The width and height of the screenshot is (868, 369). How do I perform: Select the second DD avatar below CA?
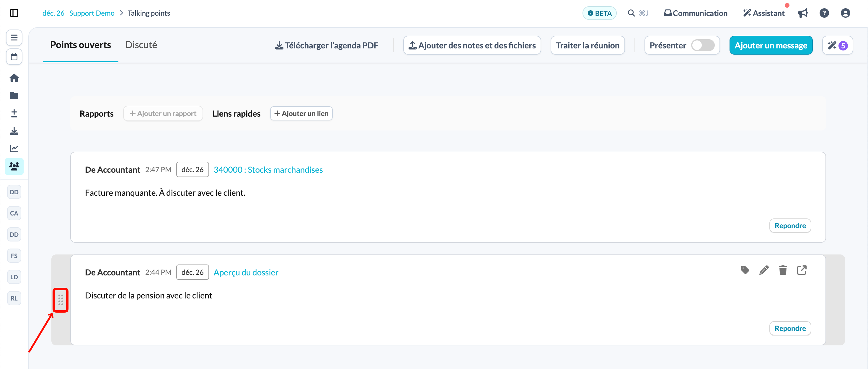(14, 235)
